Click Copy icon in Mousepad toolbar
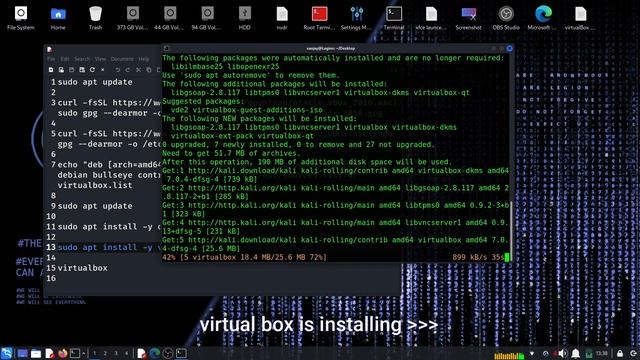This screenshot has width=640, height=360. point(149,70)
